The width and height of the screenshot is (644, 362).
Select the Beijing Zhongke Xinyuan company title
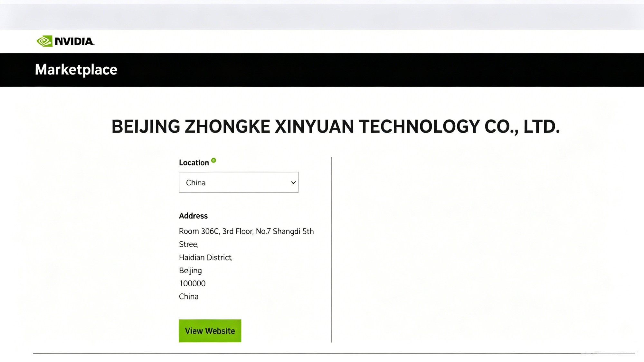(336, 126)
